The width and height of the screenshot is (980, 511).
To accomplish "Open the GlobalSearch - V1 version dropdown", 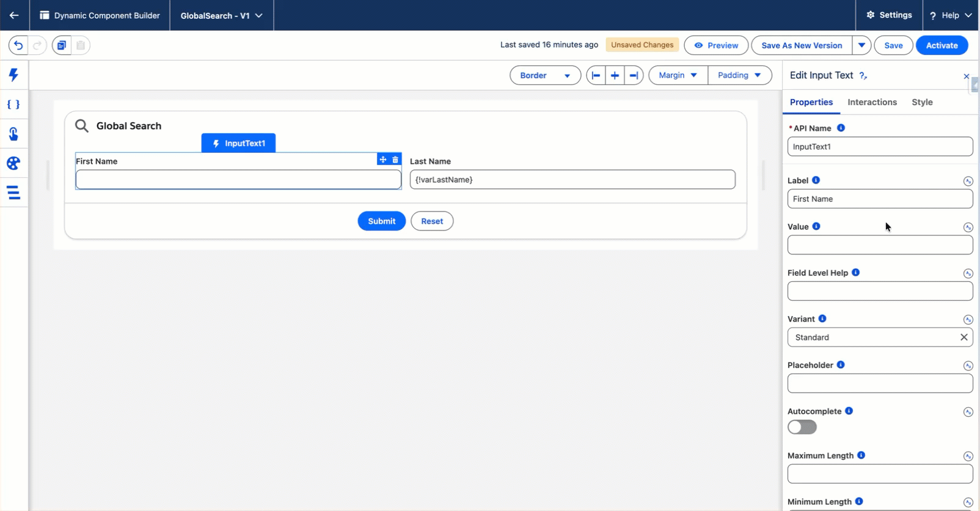I will pyautogui.click(x=221, y=15).
